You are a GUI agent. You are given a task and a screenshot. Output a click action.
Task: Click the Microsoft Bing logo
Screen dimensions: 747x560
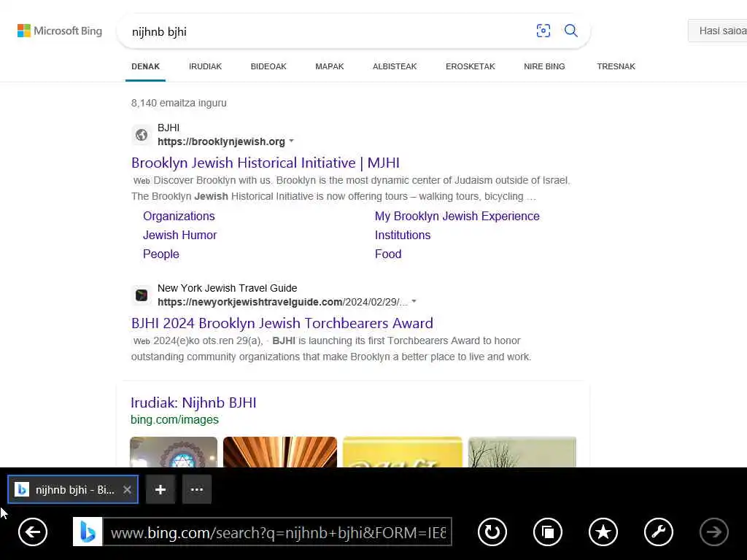(x=60, y=31)
